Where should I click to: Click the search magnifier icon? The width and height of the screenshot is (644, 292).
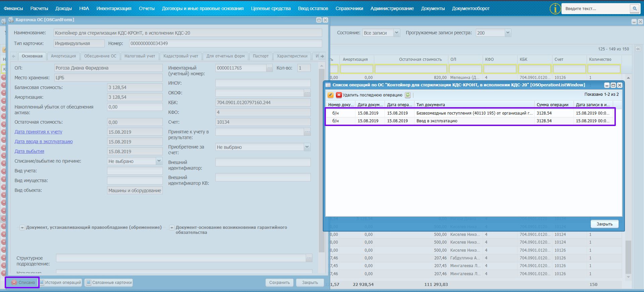(x=634, y=9)
